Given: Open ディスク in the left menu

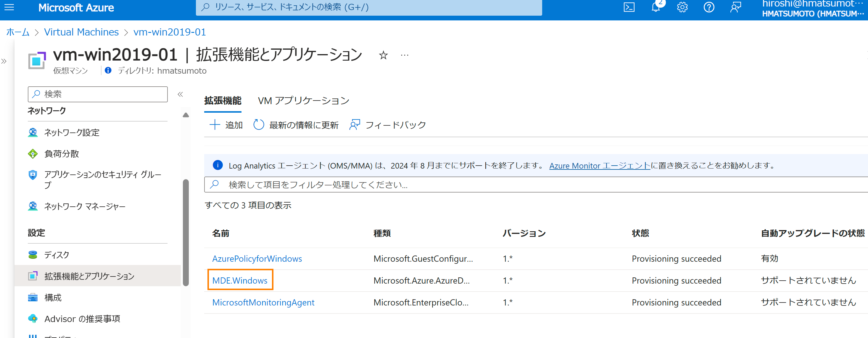Looking at the screenshot, I should [57, 255].
